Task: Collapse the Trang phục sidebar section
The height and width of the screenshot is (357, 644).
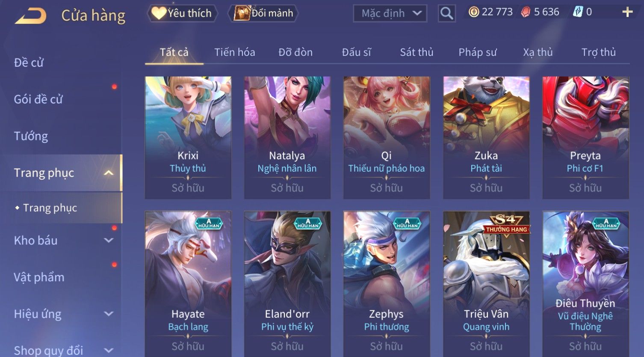Action: (x=109, y=173)
